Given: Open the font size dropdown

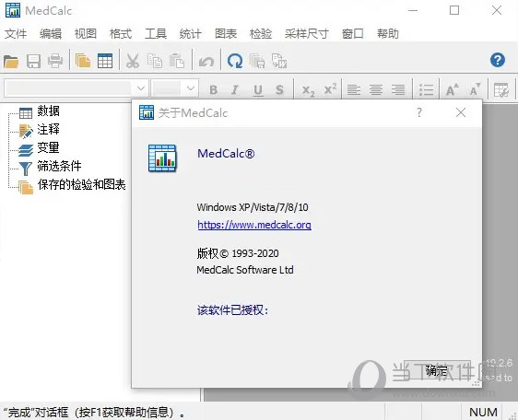Looking at the screenshot, I should point(190,88).
